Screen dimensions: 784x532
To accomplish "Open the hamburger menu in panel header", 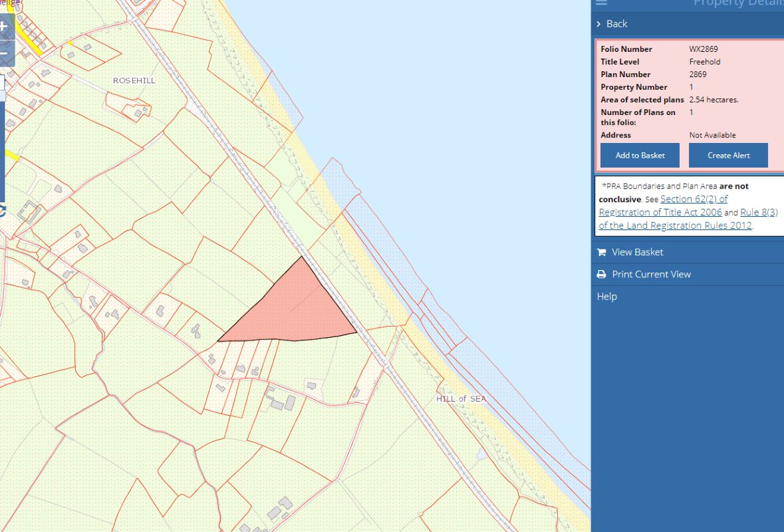I will coord(601,3).
